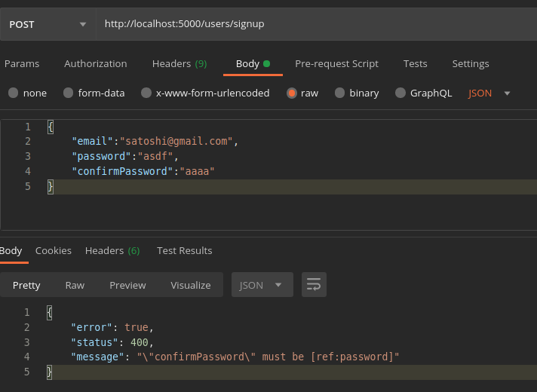Switch to the Params tab
Image resolution: width=537 pixels, height=392 pixels.
click(22, 64)
